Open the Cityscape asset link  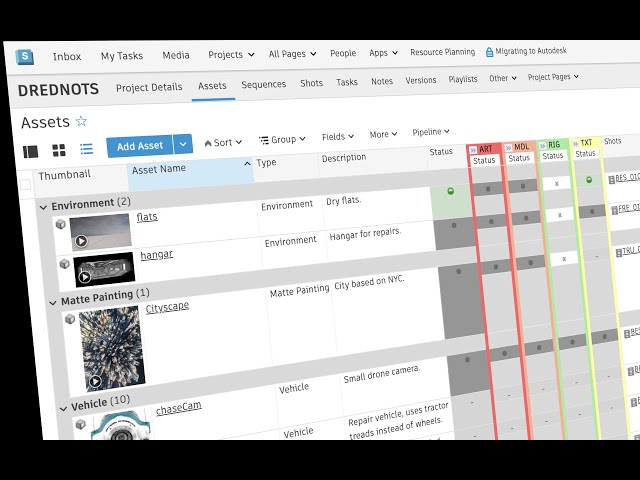[x=167, y=307]
